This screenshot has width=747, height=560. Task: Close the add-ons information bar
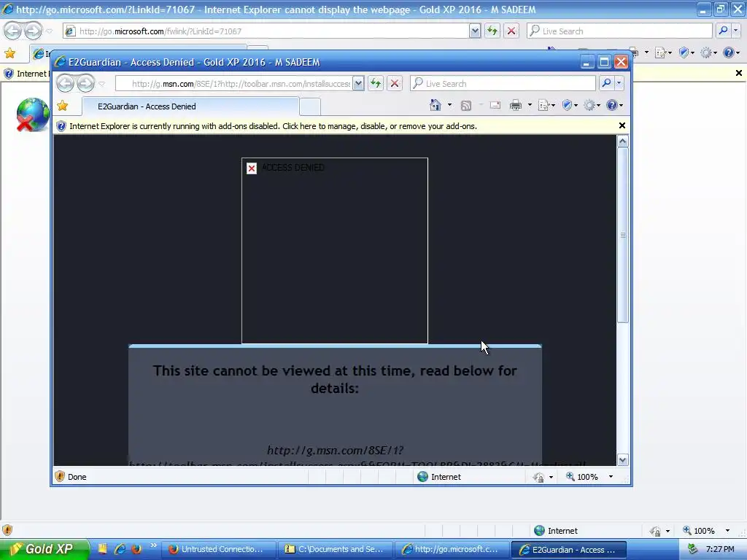[x=622, y=125]
